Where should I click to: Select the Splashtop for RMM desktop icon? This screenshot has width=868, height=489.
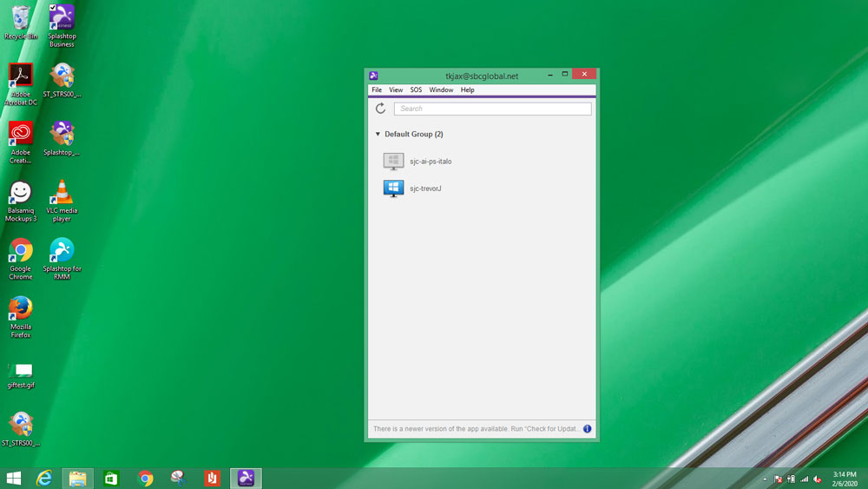pos(62,259)
